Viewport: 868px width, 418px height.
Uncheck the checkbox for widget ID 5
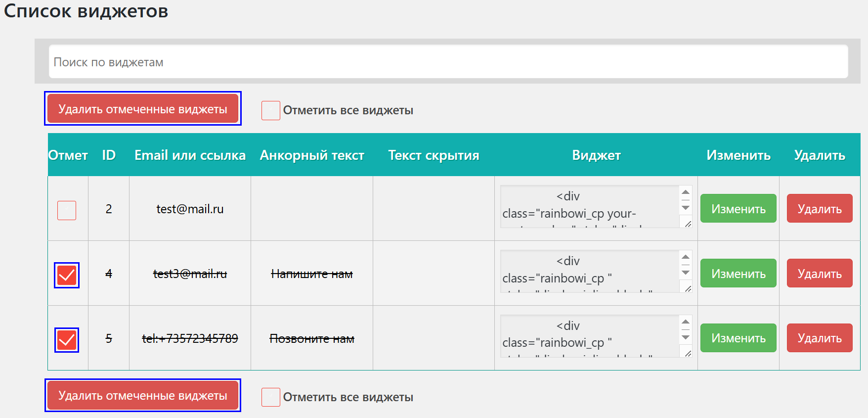[67, 340]
